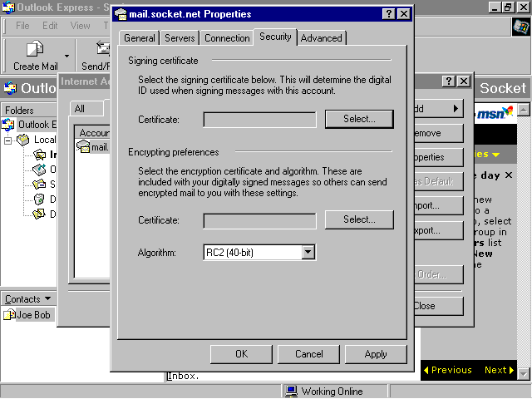Click the Folders pane header

tap(29, 110)
